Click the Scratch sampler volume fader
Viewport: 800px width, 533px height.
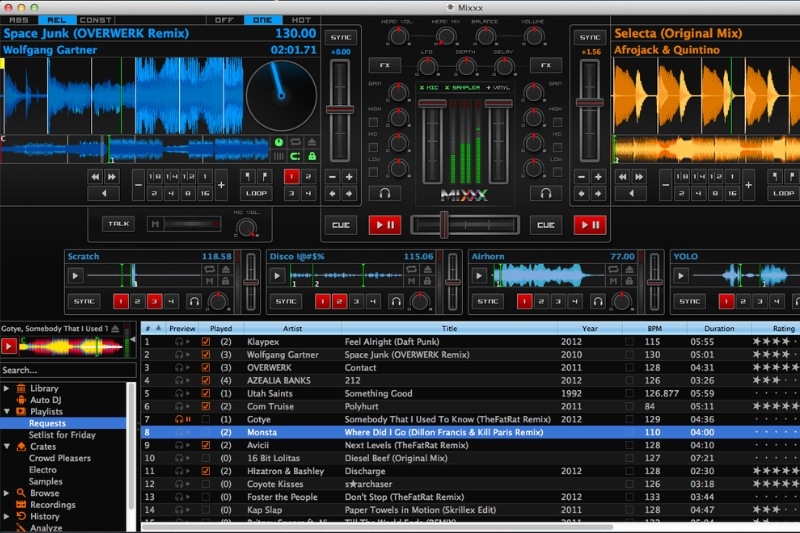251,282
